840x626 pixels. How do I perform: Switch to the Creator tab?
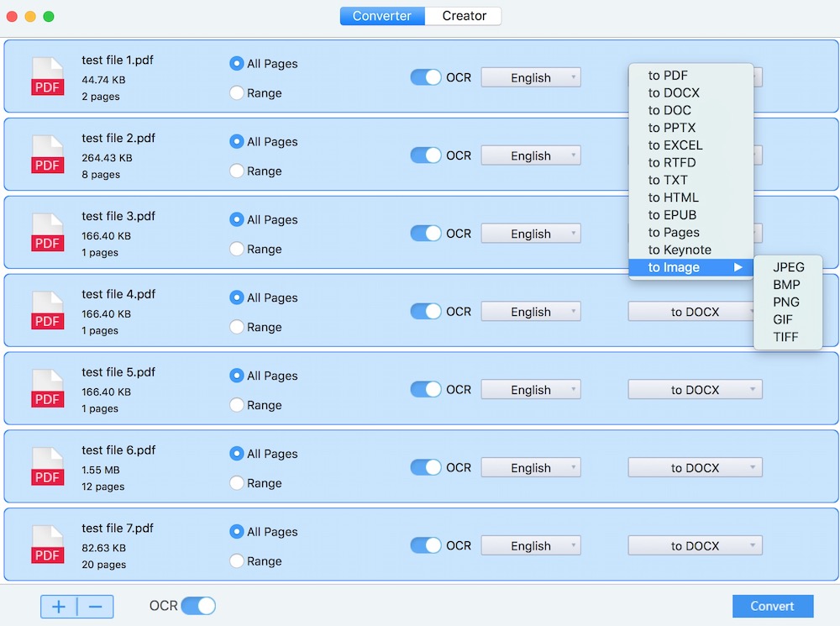pos(464,16)
